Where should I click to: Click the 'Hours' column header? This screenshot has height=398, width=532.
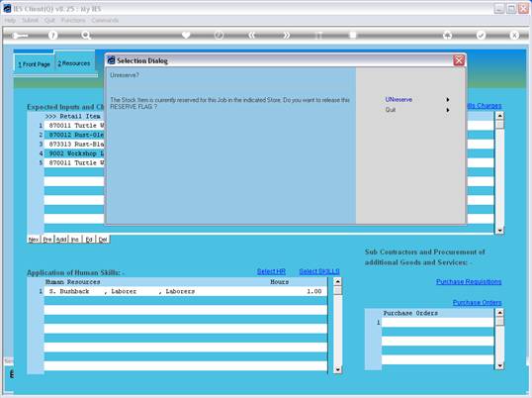[x=279, y=282]
